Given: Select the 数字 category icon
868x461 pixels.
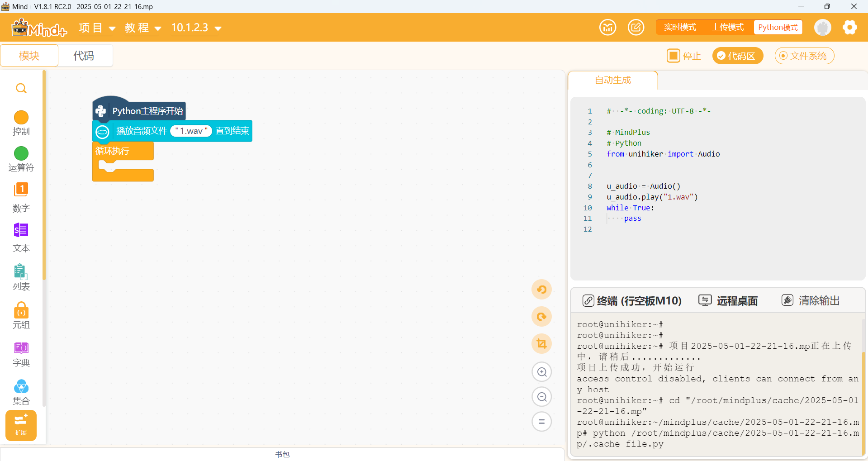Looking at the screenshot, I should (21, 190).
